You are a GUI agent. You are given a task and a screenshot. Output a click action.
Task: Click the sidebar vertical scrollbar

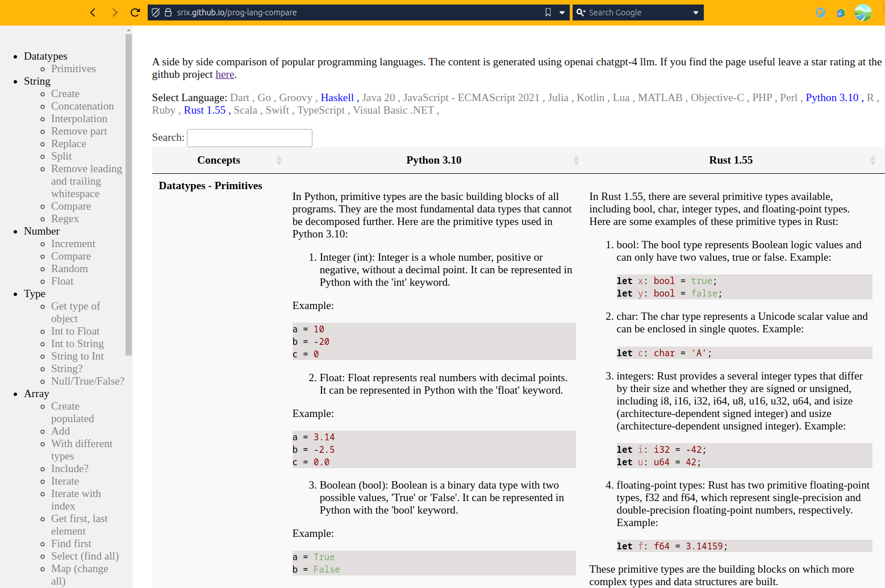[x=128, y=195]
